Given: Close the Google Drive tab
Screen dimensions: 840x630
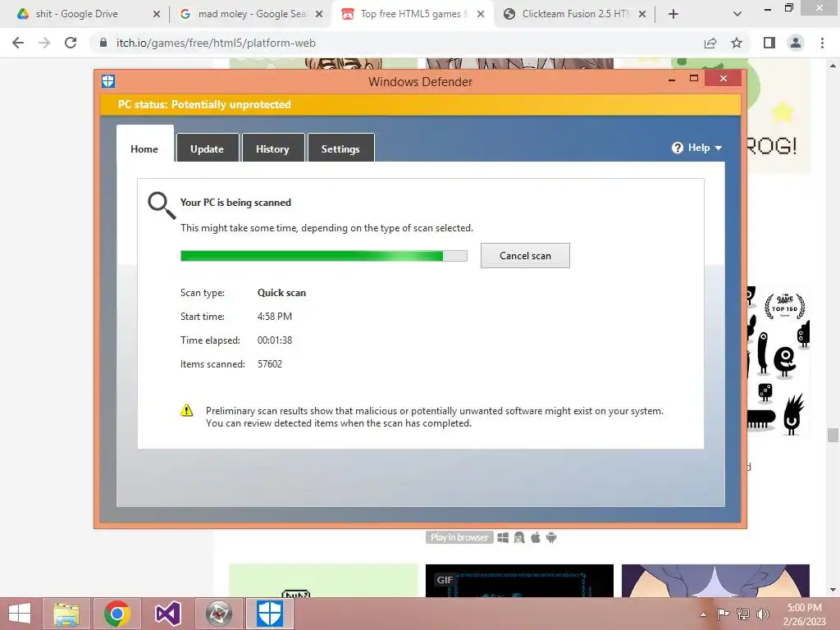Looking at the screenshot, I should click(157, 14).
